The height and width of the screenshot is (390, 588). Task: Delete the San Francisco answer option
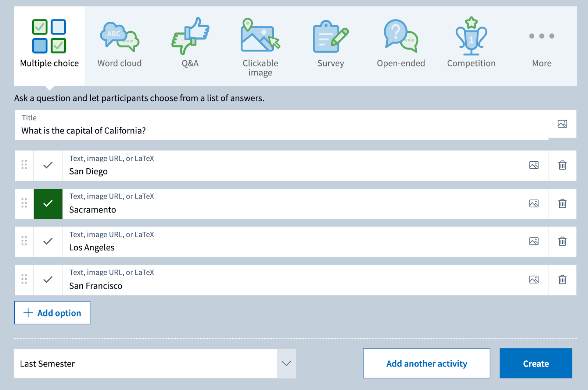[x=562, y=280]
